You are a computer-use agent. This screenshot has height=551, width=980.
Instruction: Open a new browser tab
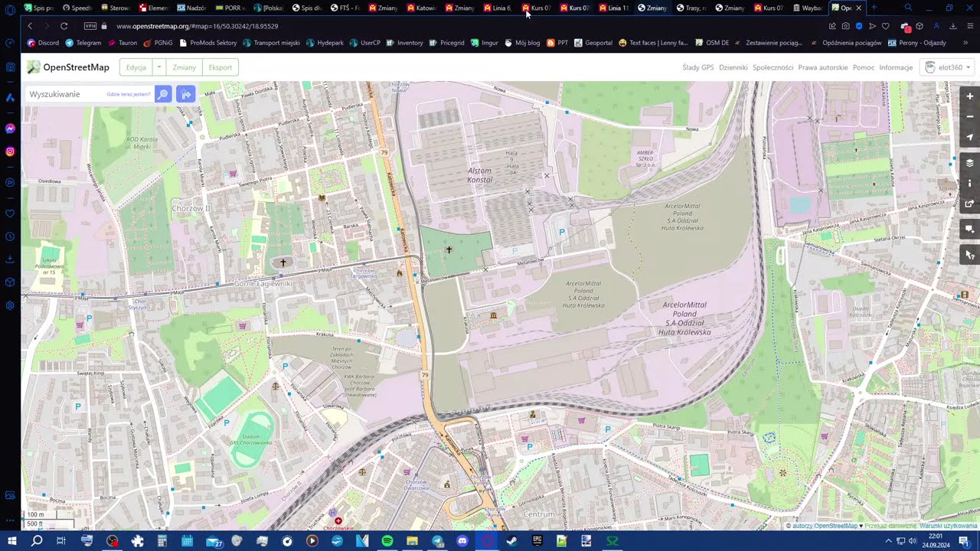click(x=874, y=8)
